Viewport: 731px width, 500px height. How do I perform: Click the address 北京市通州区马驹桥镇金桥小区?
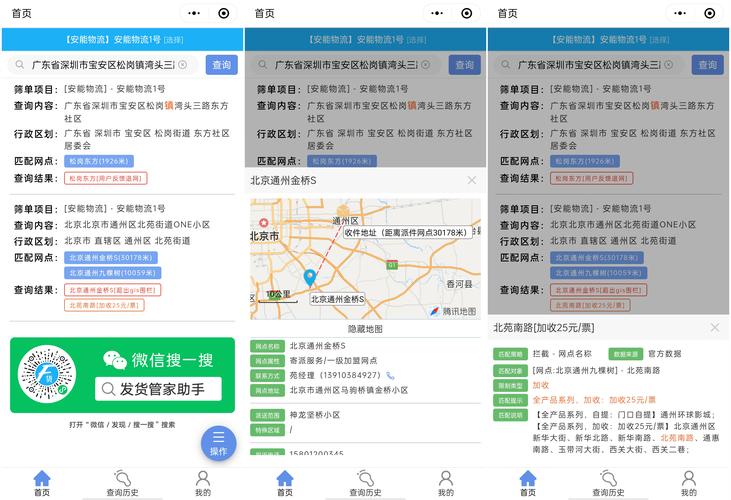pyautogui.click(x=349, y=390)
